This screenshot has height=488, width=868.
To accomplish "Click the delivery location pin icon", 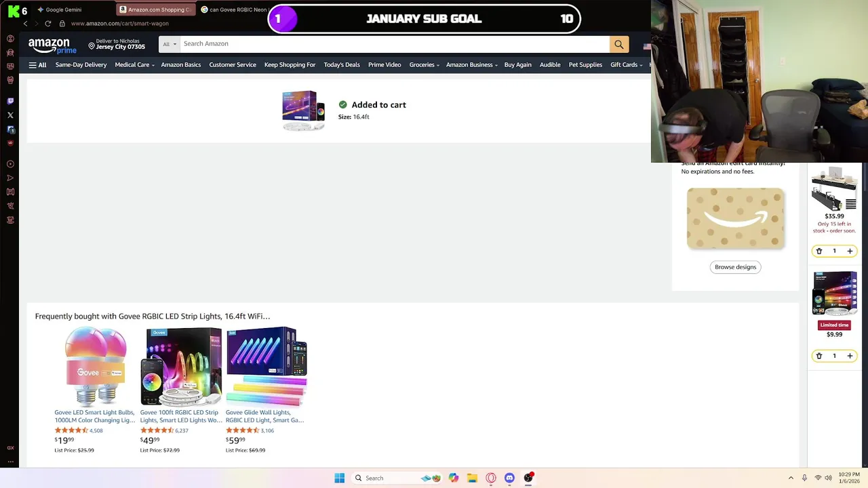I will 92,46.
